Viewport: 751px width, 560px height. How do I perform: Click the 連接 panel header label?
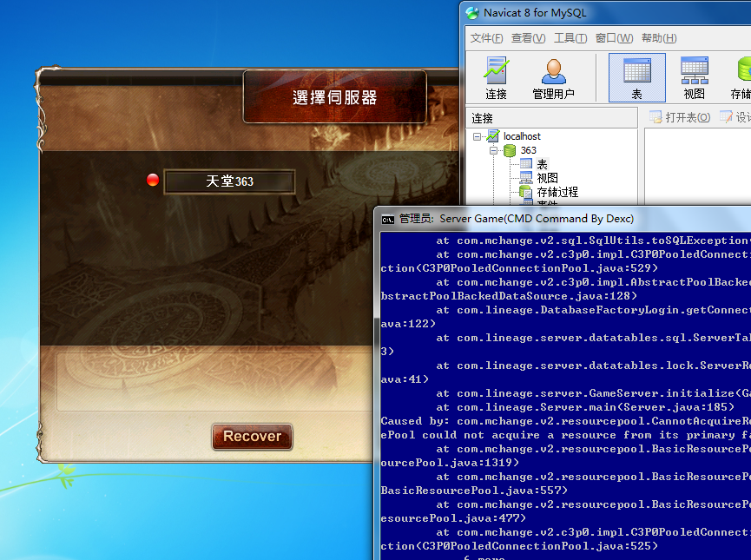point(482,118)
